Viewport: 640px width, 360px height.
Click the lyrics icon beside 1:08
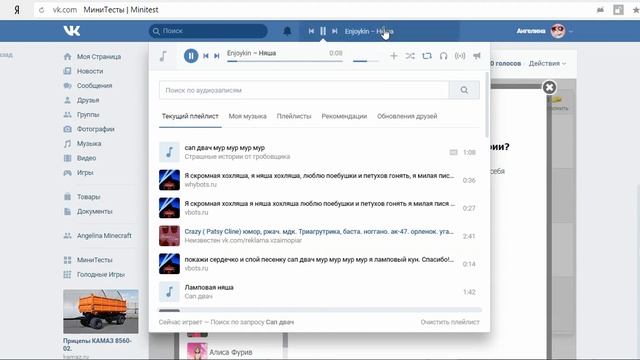pos(453,152)
